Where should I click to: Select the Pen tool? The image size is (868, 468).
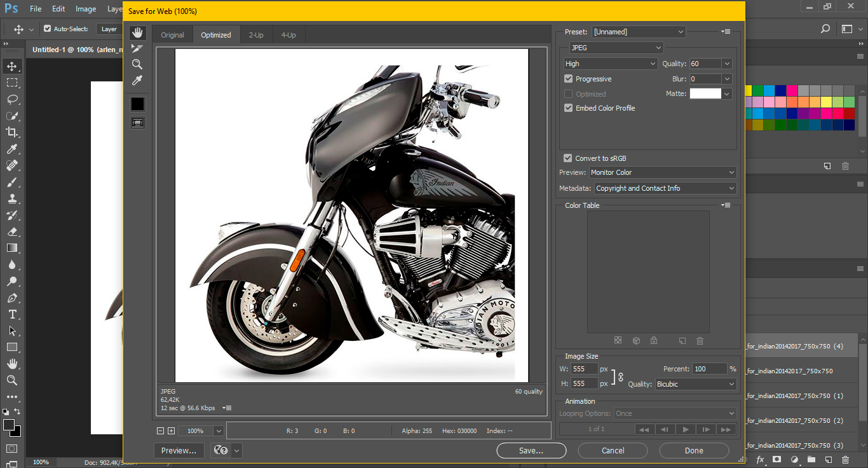point(12,298)
